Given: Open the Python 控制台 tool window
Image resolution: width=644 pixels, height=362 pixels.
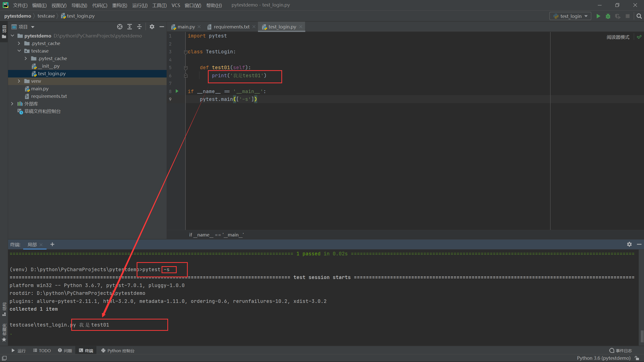Looking at the screenshot, I should [118, 350].
